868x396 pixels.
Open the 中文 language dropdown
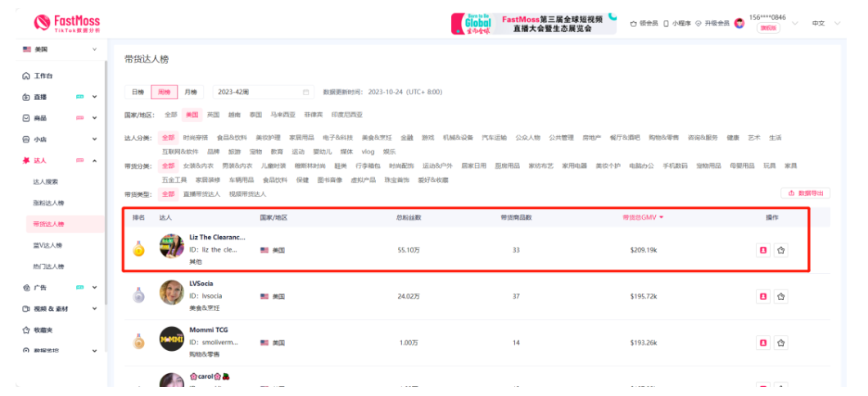coord(825,23)
